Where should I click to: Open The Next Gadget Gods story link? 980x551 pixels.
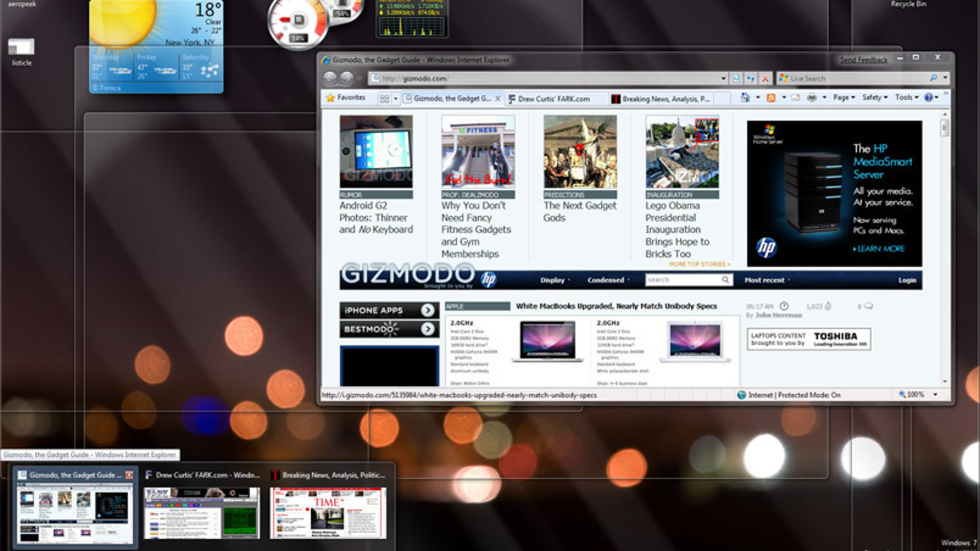click(x=579, y=211)
